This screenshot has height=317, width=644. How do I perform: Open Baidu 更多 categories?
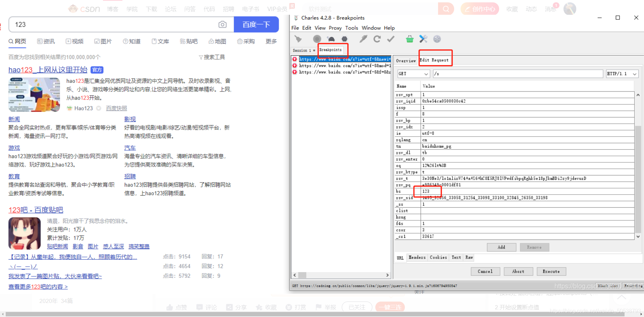pyautogui.click(x=271, y=41)
